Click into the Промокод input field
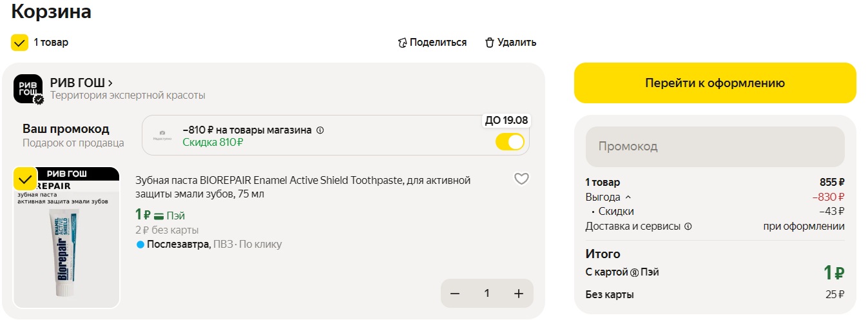This screenshot has width=868, height=322. [x=715, y=146]
